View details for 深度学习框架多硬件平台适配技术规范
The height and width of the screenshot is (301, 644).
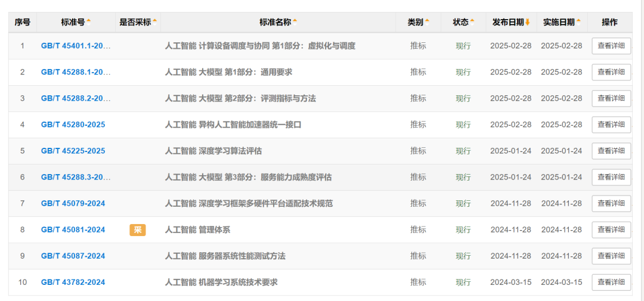611,204
